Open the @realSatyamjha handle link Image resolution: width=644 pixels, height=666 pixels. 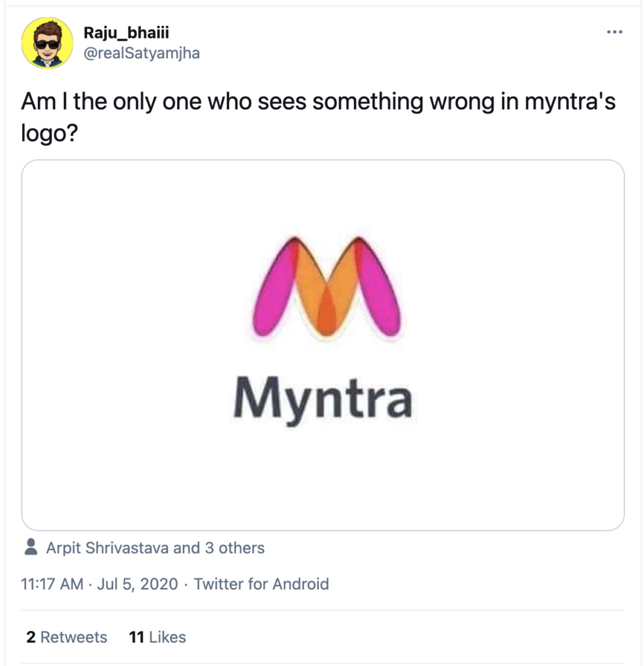pos(141,53)
